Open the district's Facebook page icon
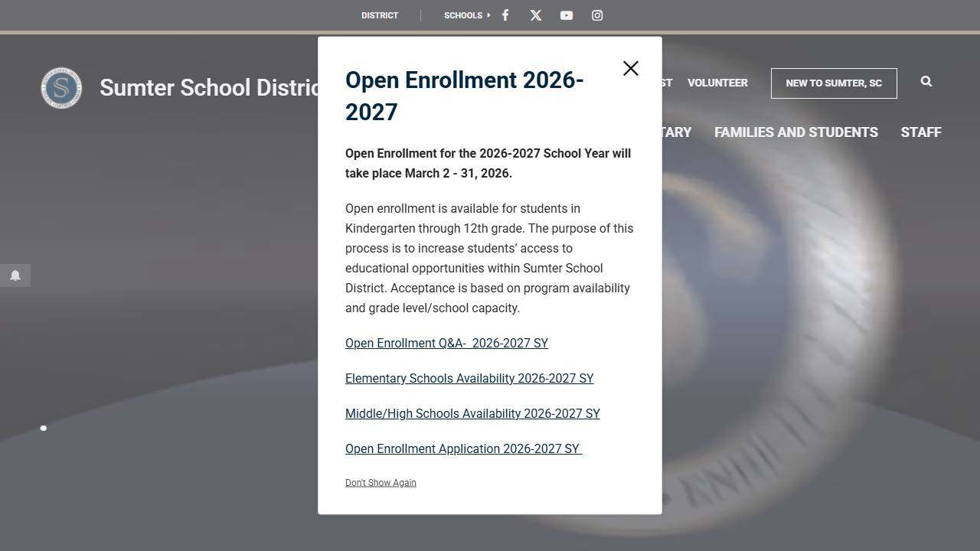 pos(505,15)
